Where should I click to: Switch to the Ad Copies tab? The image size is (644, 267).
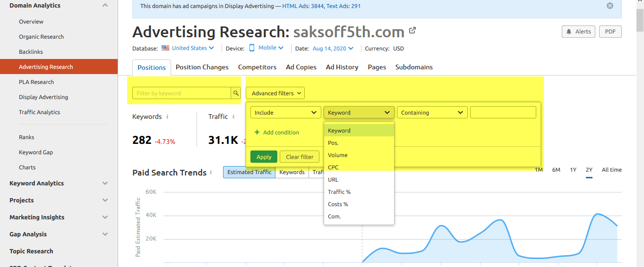point(301,67)
